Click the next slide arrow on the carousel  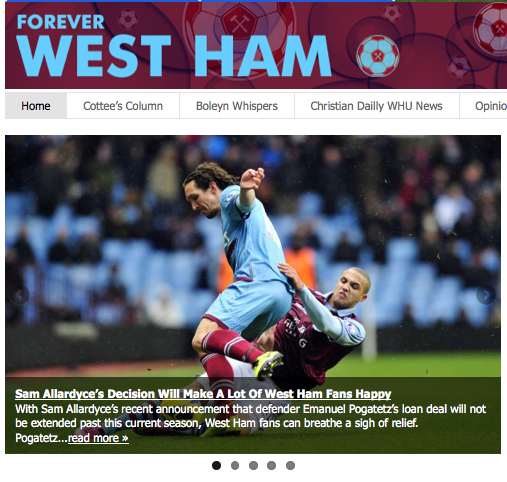click(x=486, y=295)
